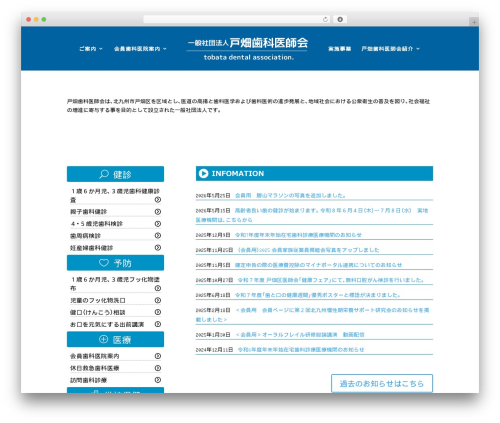Open the 健康フェア announcement link

tap(331, 280)
